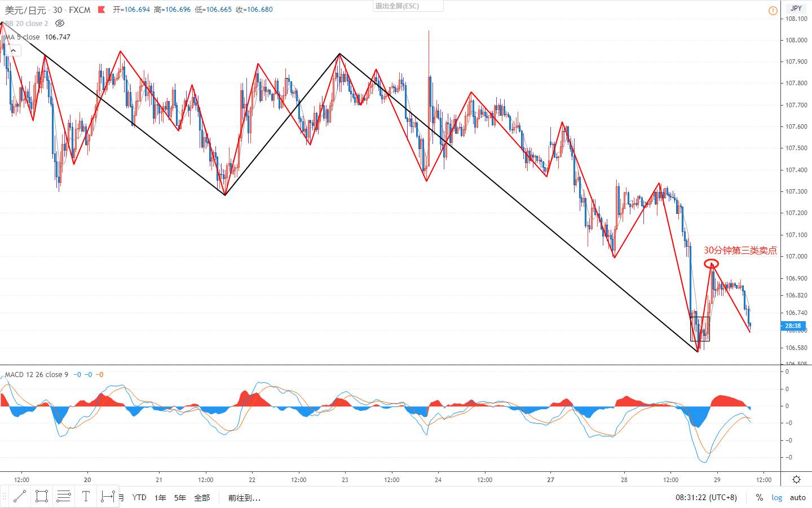The image size is (812, 508).
Task: Select the trend line drawing tool
Action: (x=20, y=497)
